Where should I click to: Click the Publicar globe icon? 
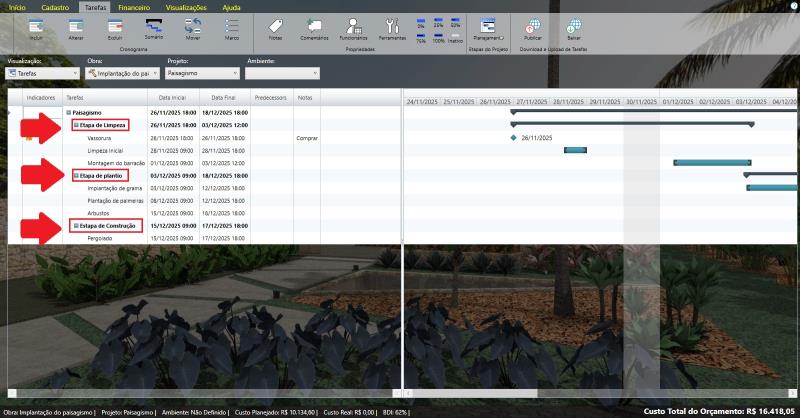[533, 27]
